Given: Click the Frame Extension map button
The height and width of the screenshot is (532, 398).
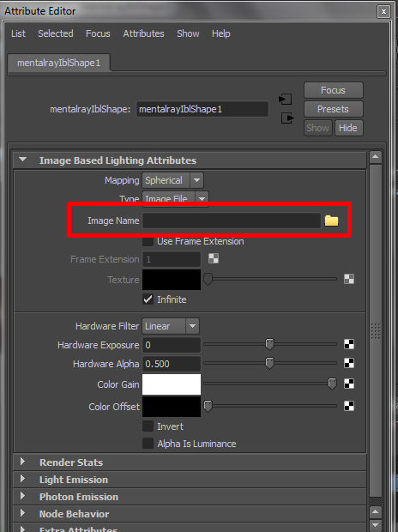Looking at the screenshot, I should pos(214,258).
